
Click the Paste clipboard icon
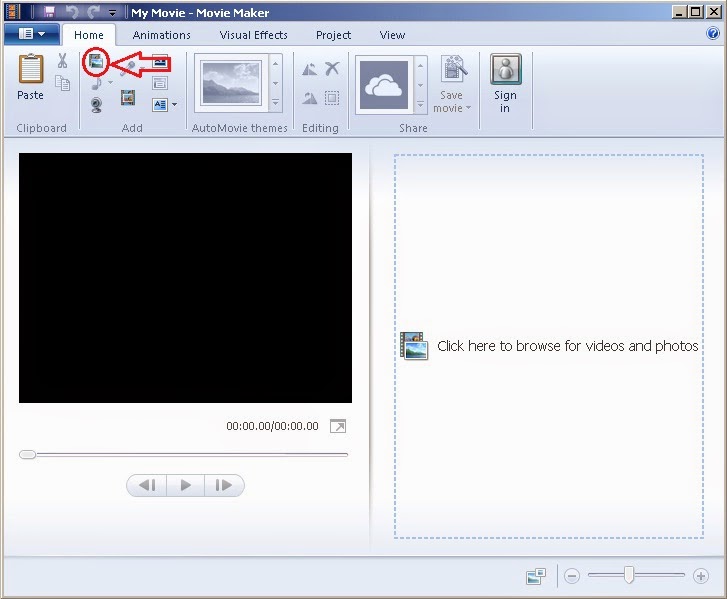pyautogui.click(x=31, y=69)
